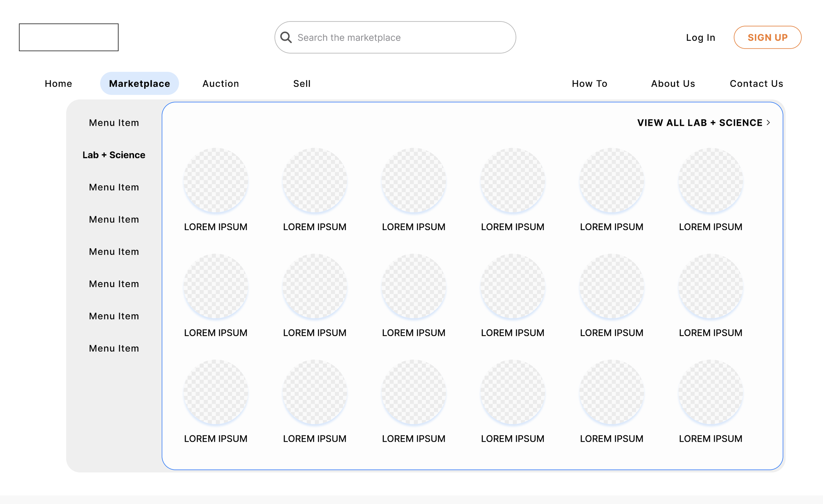
Task: Focus the Search the marketplace field
Action: 401,38
